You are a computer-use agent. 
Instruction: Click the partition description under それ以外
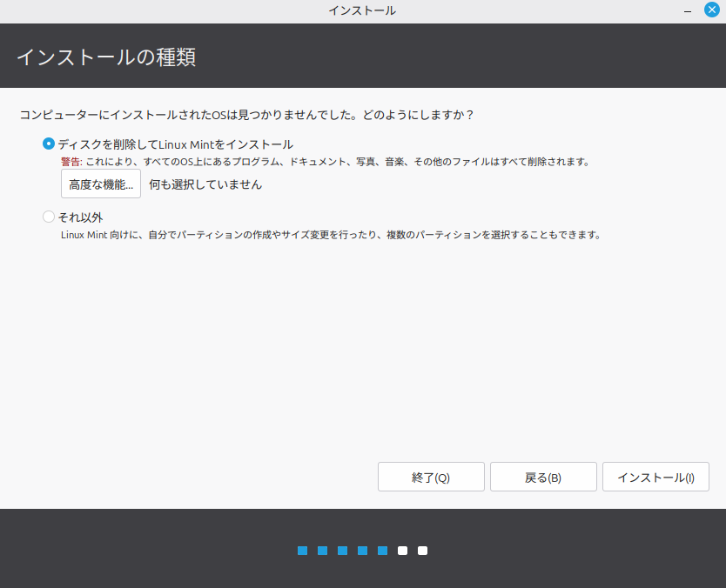coord(331,235)
